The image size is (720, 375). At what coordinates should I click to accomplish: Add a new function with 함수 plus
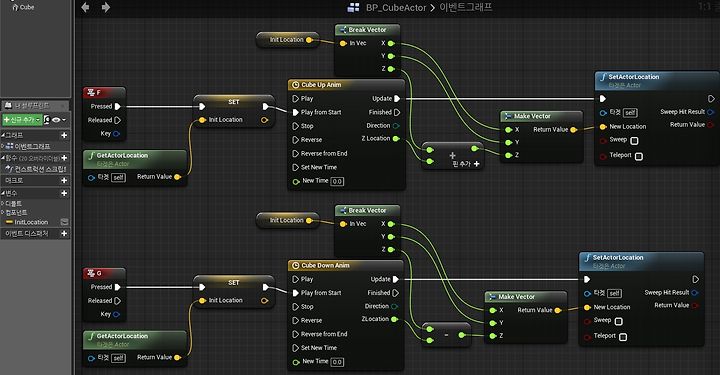tap(64, 158)
